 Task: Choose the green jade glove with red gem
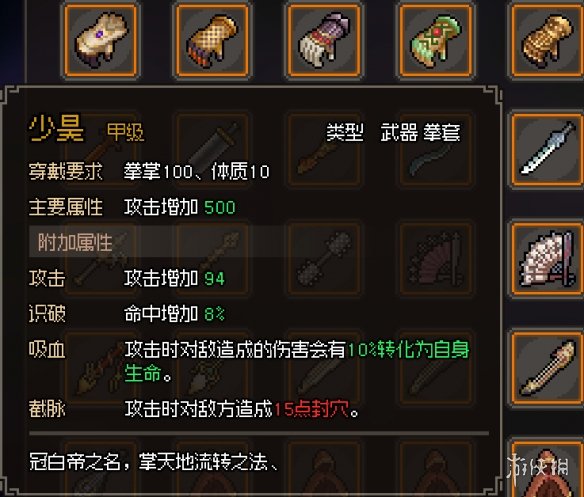pos(436,40)
